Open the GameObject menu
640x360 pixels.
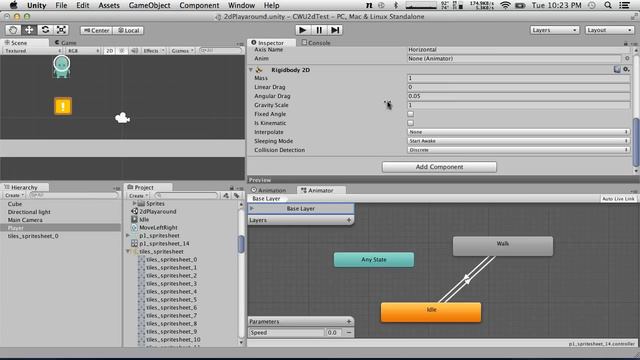tap(149, 5)
